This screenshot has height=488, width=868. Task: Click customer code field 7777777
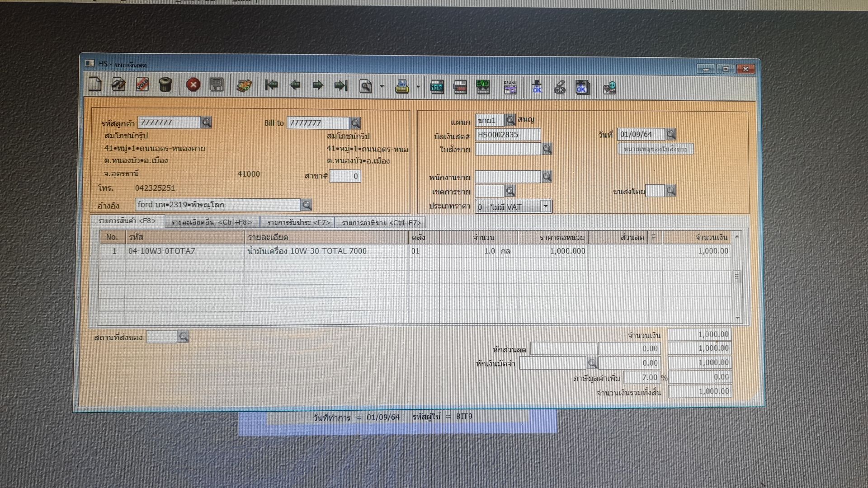169,122
